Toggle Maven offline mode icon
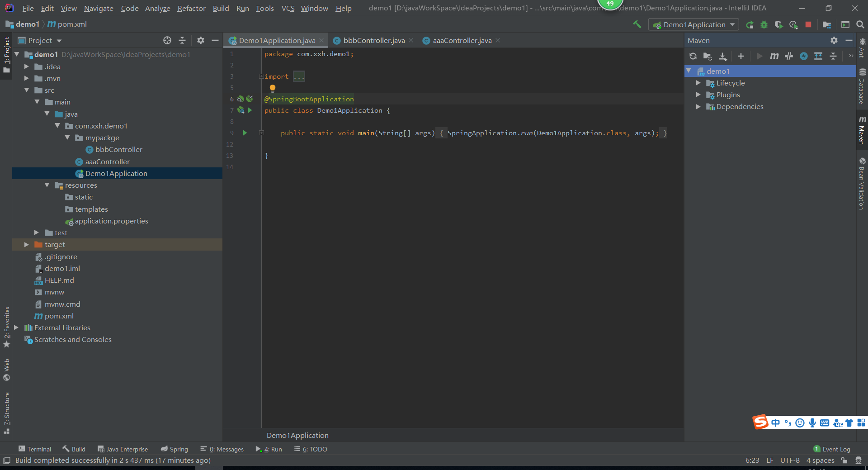868x470 pixels. pos(789,56)
